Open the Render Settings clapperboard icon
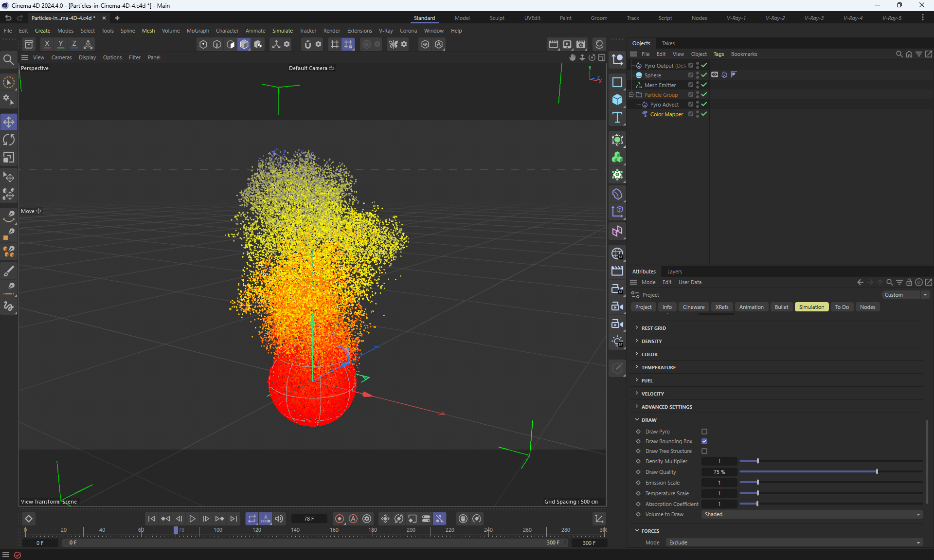 coord(581,44)
